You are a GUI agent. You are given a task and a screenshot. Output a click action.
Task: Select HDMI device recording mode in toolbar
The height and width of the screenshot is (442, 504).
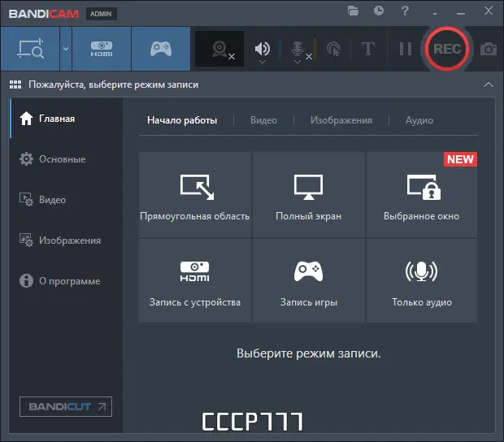(x=102, y=49)
